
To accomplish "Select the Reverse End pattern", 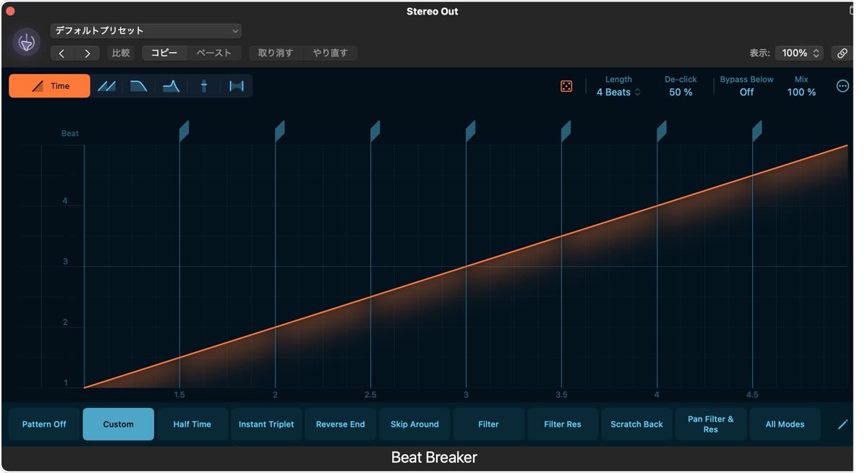I will click(341, 425).
